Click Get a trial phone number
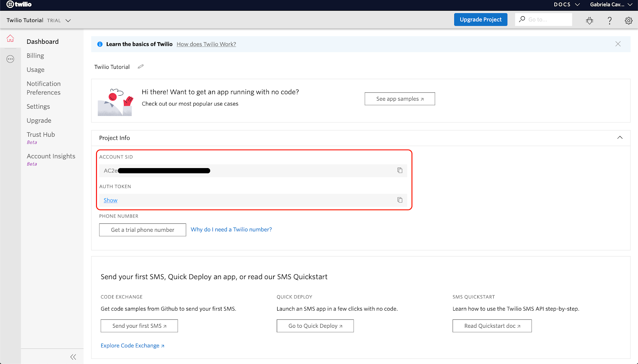 click(142, 230)
